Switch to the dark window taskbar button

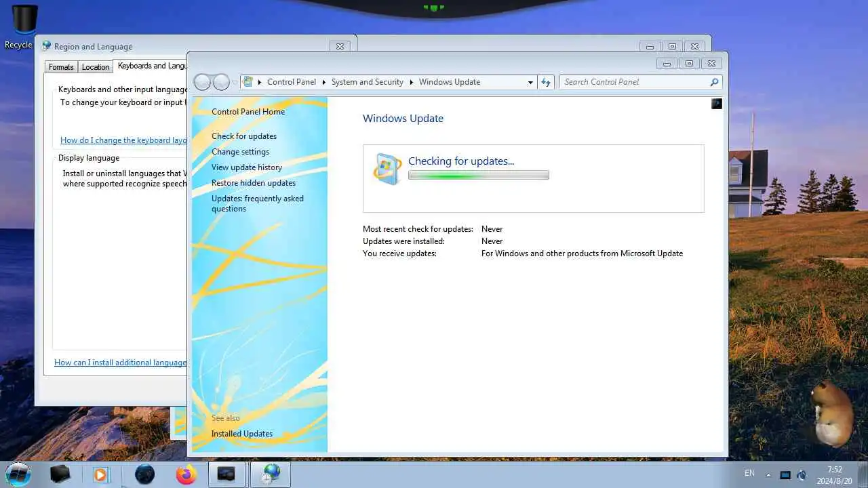(226, 474)
